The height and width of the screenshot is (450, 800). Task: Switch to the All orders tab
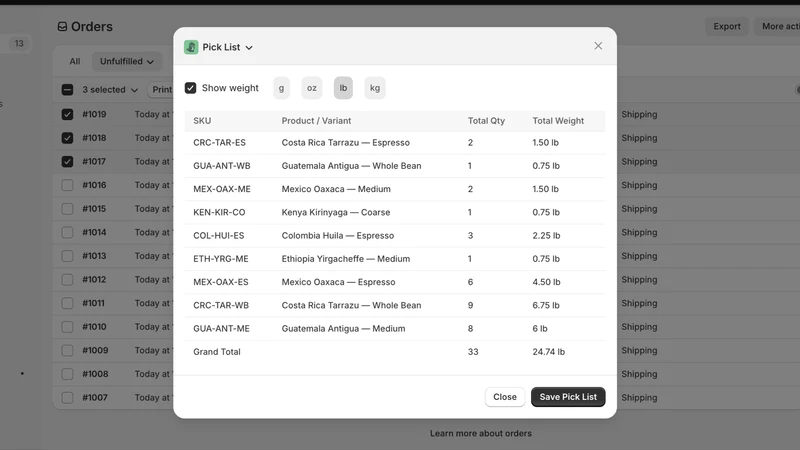point(75,61)
